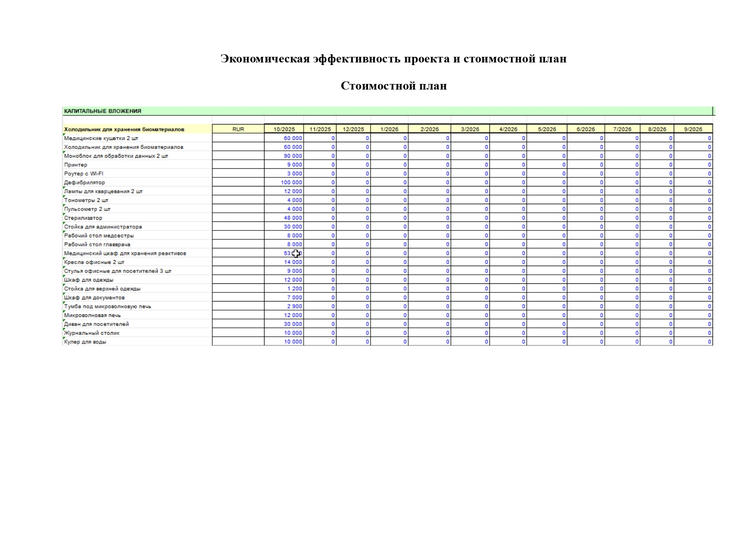Select the 'Журнальный столик' row label

tap(92, 333)
